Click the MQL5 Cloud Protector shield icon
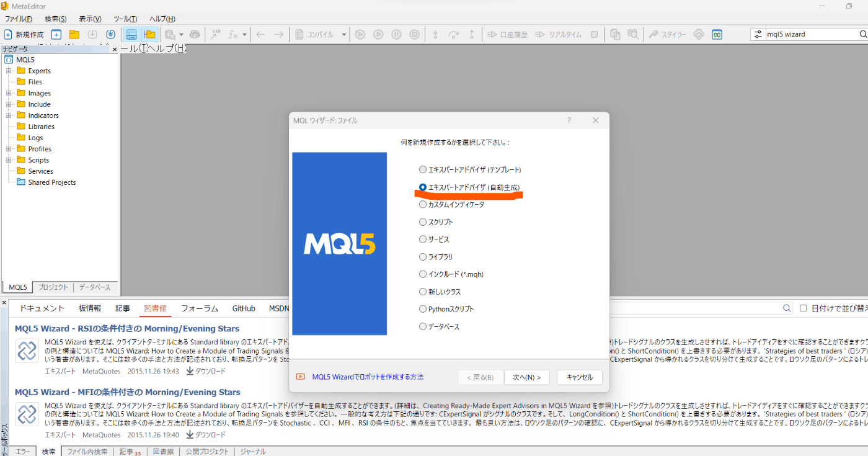Viewport: 868px width, 456px height. (699, 35)
